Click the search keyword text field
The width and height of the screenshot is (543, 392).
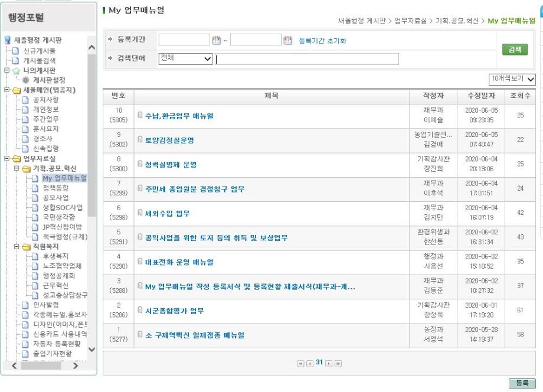[306, 58]
